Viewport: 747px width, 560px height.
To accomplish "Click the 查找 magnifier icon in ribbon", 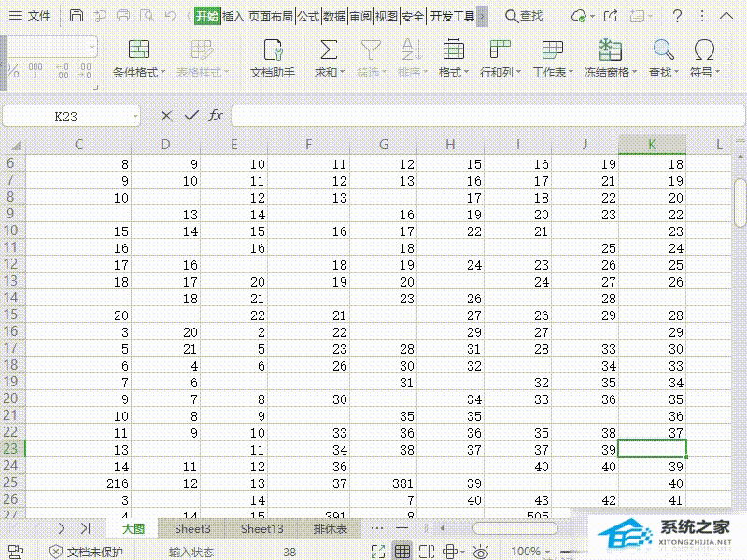I will (663, 50).
